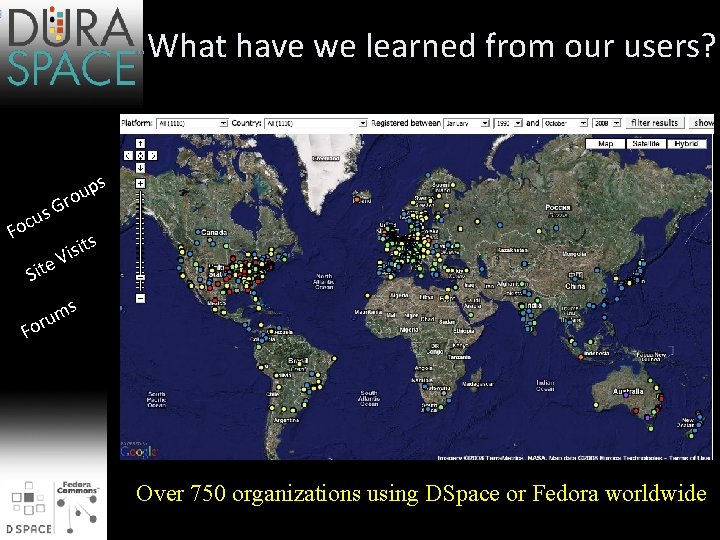The height and width of the screenshot is (540, 720).
Task: Open the Platform dropdown
Action: click(192, 123)
